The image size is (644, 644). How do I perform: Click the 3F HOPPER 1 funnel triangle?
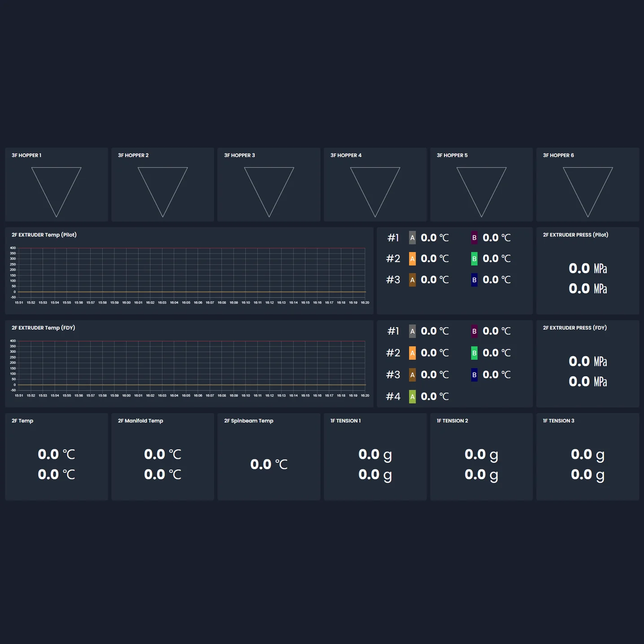[x=57, y=192]
